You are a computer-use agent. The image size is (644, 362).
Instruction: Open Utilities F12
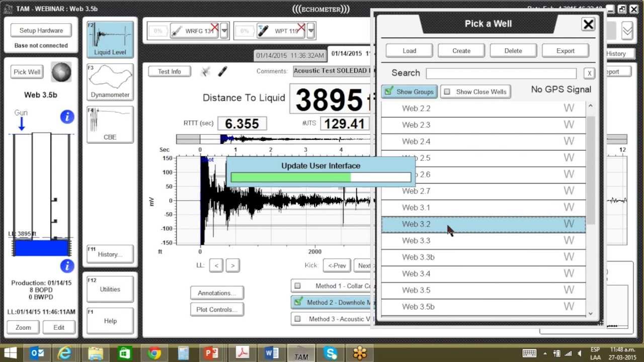tap(110, 289)
